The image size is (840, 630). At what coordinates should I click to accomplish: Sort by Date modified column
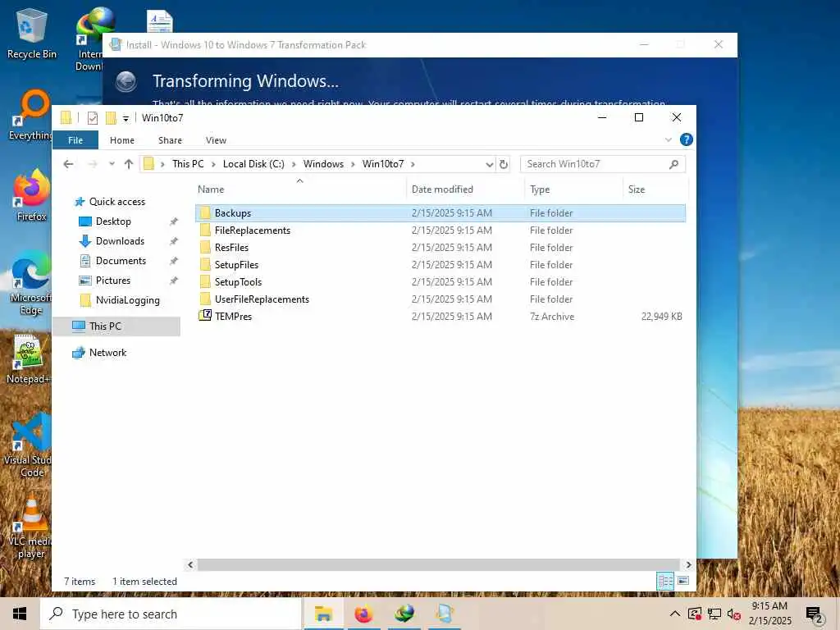[466, 189]
